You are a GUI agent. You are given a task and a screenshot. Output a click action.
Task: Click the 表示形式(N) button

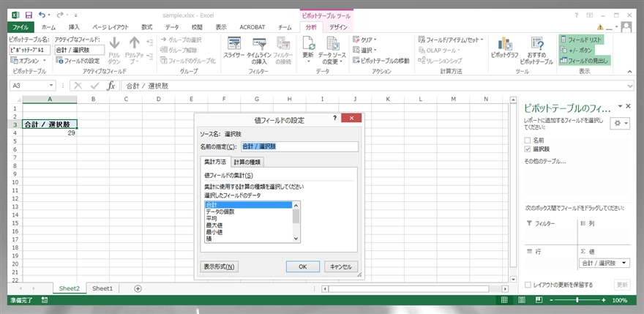coord(220,266)
